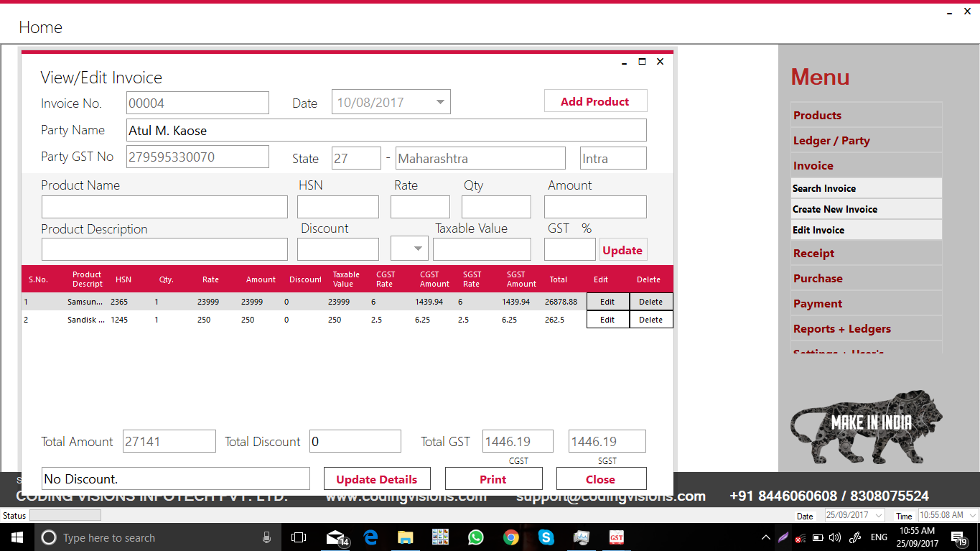
Task: Open Skype from the taskbar
Action: tap(546, 537)
